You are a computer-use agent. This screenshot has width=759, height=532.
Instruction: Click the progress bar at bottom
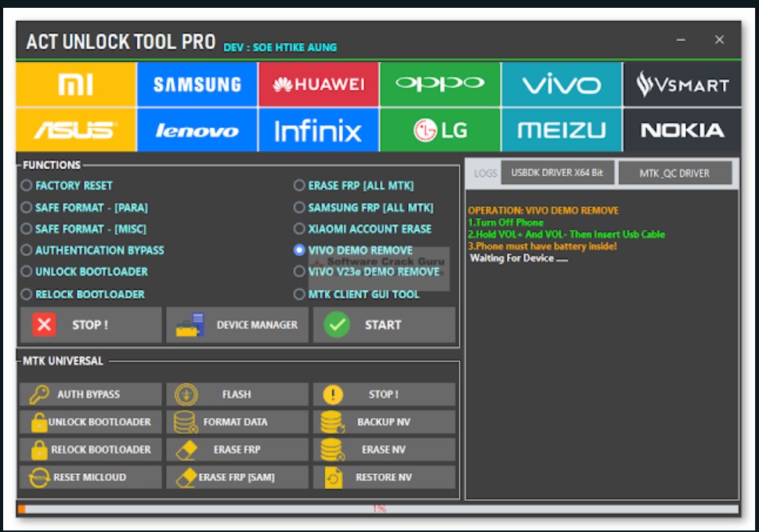pos(378,508)
